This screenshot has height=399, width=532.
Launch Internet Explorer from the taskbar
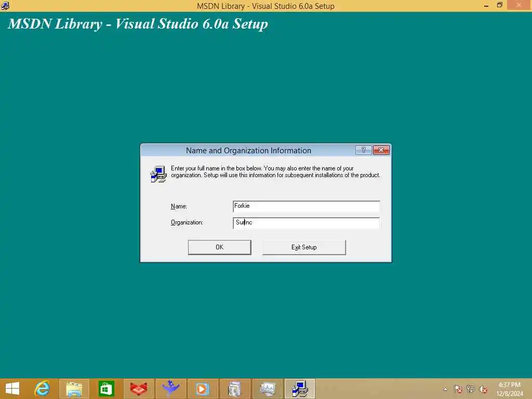tap(42, 389)
